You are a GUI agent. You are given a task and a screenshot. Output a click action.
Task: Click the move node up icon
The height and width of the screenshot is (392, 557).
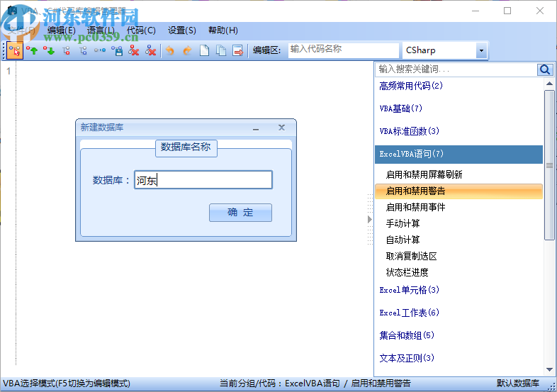(32, 51)
